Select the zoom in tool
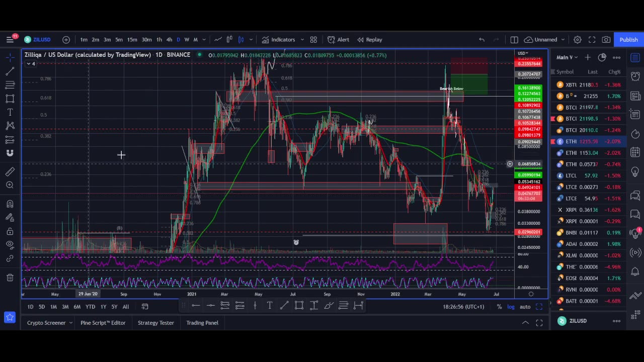This screenshot has height=362, width=644. pyautogui.click(x=10, y=185)
